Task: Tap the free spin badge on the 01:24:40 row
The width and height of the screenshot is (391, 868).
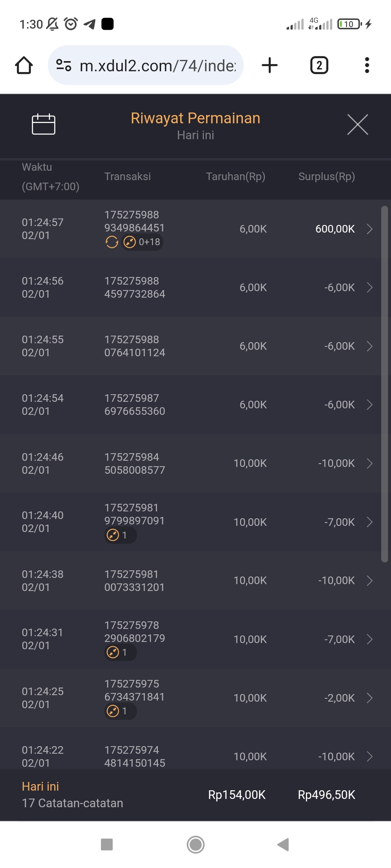Action: (x=120, y=535)
